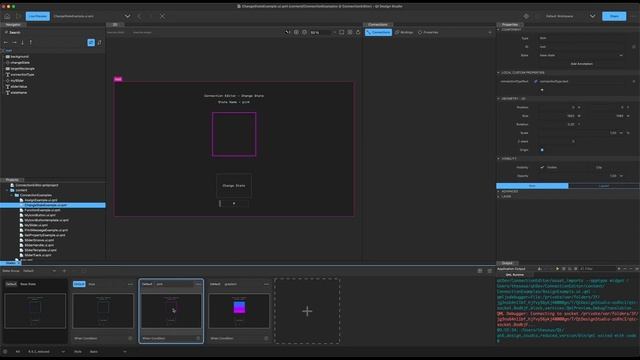The height and width of the screenshot is (360, 640).
Task: Click the Add Annotation button
Action: click(581, 64)
